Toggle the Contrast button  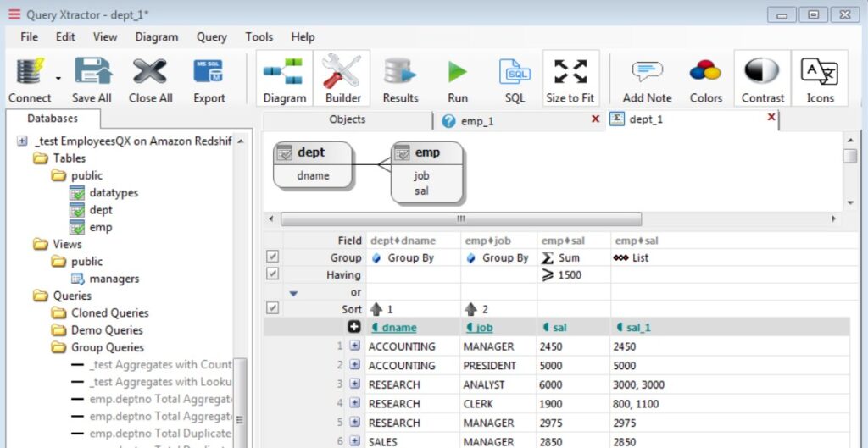click(762, 78)
